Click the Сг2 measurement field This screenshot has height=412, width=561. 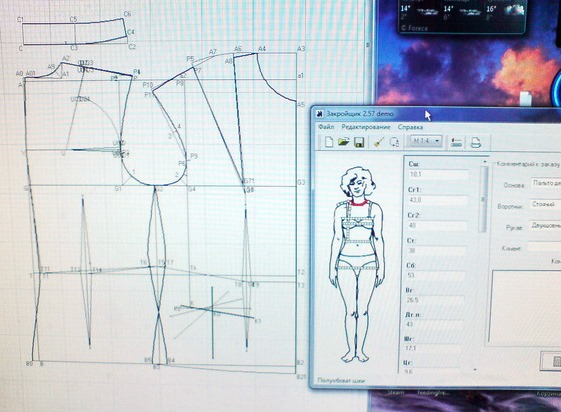437,226
